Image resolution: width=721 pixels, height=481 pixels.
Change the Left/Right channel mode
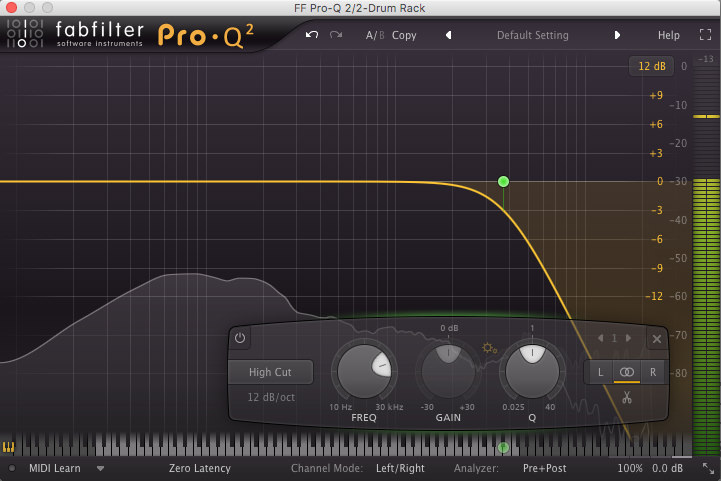(x=400, y=469)
